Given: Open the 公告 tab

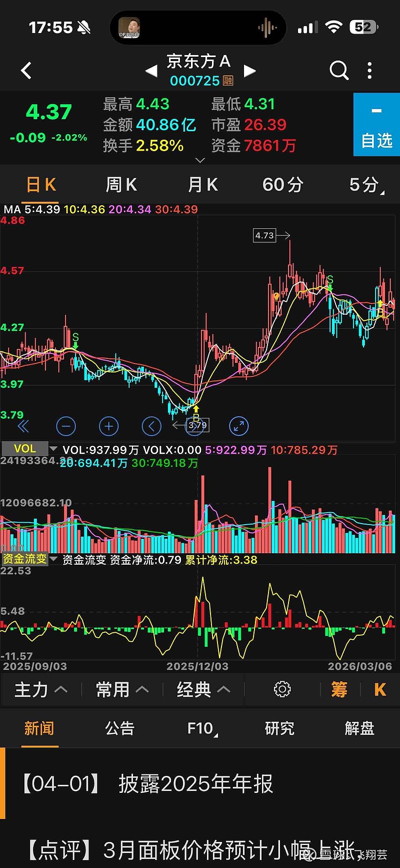Looking at the screenshot, I should (x=119, y=728).
